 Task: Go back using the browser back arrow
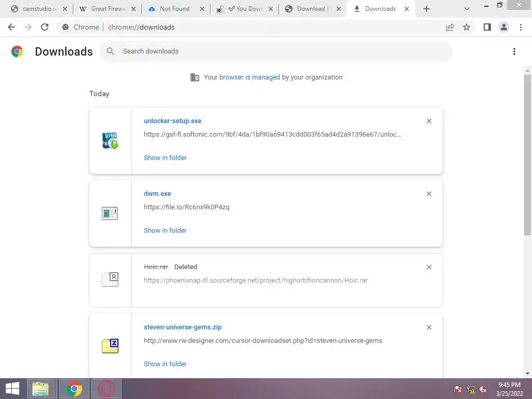(11, 27)
